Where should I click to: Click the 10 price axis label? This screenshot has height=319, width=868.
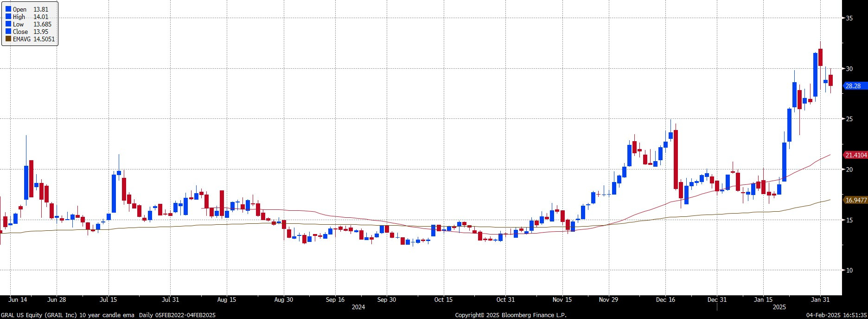pos(849,270)
